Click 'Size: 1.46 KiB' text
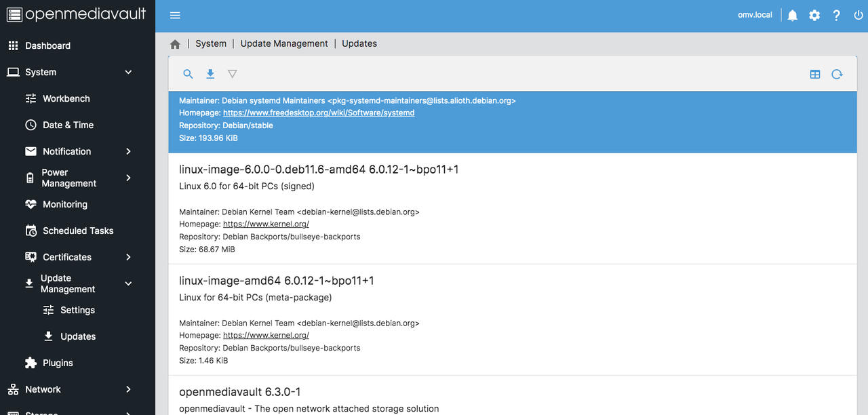The width and height of the screenshot is (868, 415). click(203, 360)
